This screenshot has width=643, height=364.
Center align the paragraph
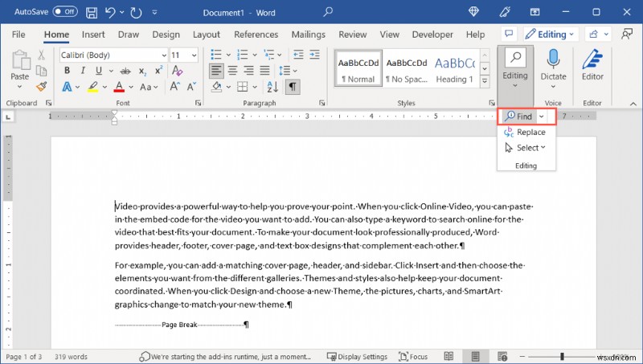coord(233,71)
